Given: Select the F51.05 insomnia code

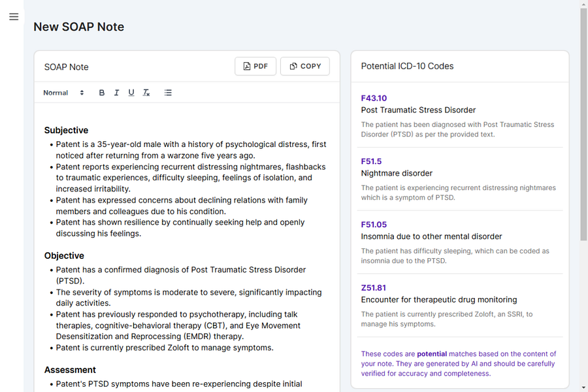Looking at the screenshot, I should coord(374,225).
